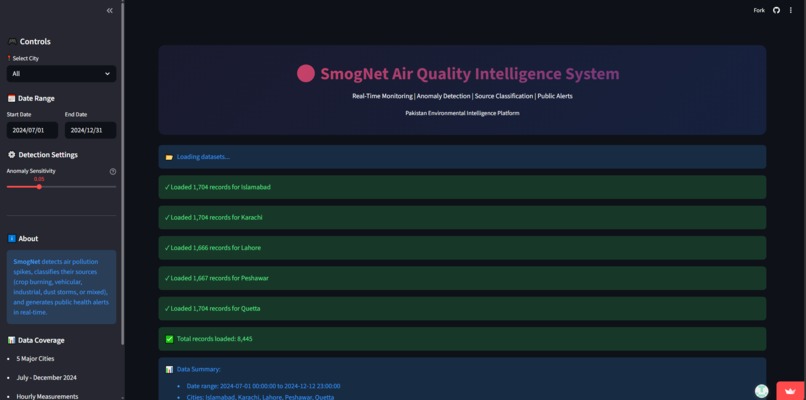806x400 pixels.
Task: Open the GitHub repository icon
Action: [776, 10]
